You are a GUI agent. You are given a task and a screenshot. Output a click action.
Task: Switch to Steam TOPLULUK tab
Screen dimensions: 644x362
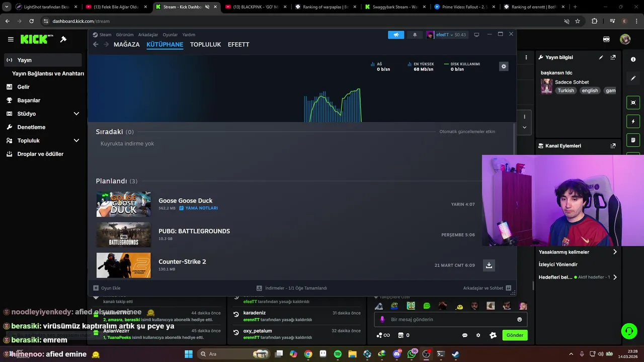coord(206,44)
